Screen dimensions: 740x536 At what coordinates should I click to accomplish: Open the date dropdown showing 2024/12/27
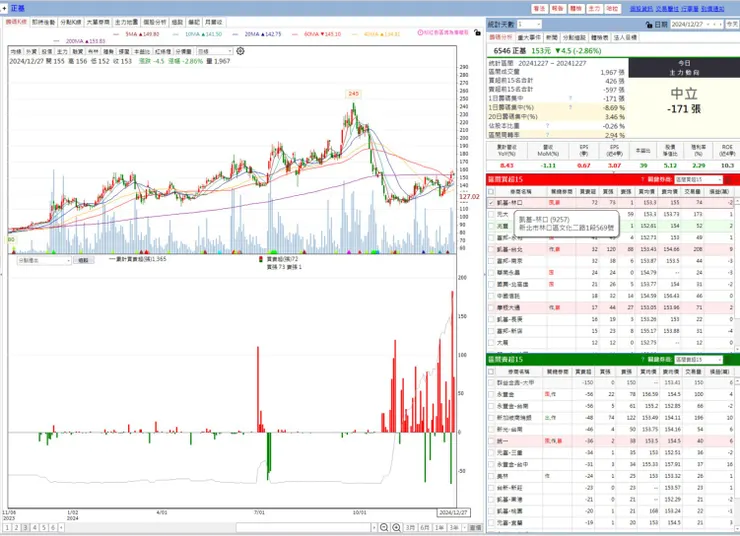[691, 24]
